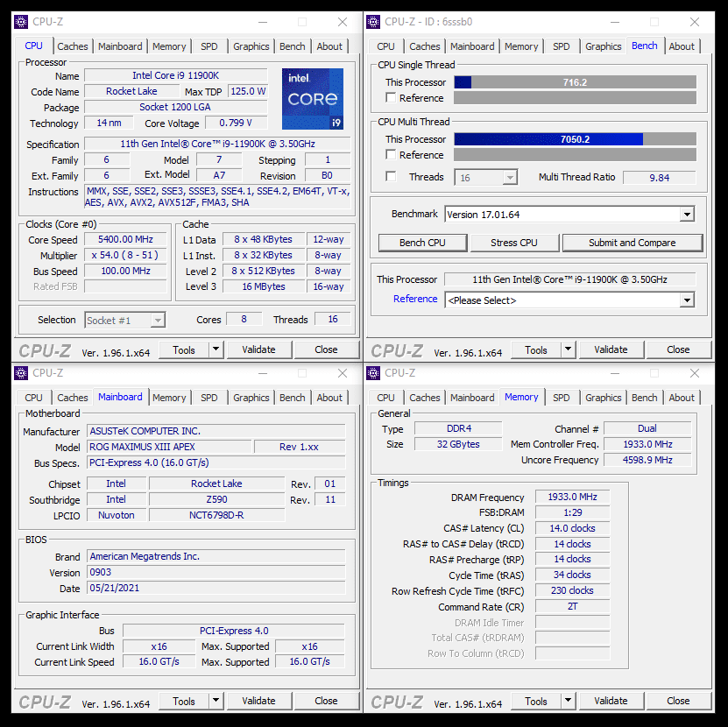Click the blue Reference link in Bench window

tap(415, 299)
